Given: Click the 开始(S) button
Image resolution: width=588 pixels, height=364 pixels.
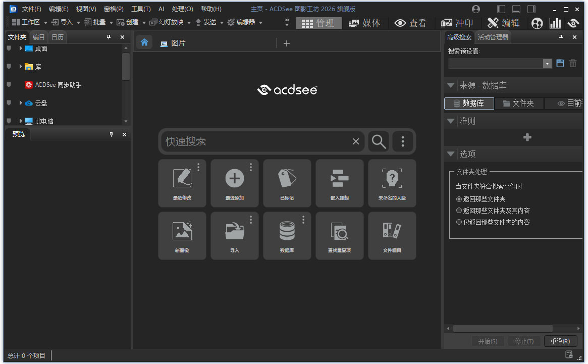Looking at the screenshot, I should 488,341.
